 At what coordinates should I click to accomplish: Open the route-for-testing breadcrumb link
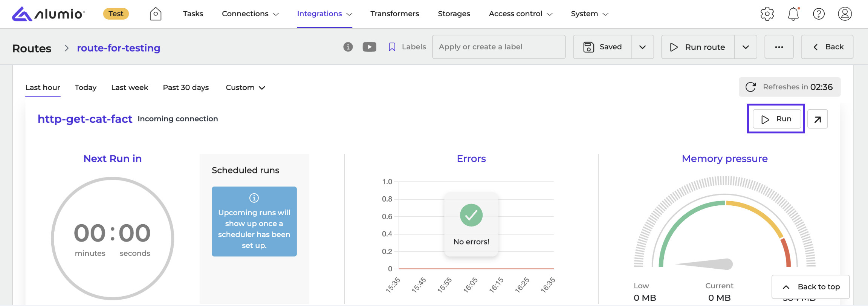coord(119,48)
